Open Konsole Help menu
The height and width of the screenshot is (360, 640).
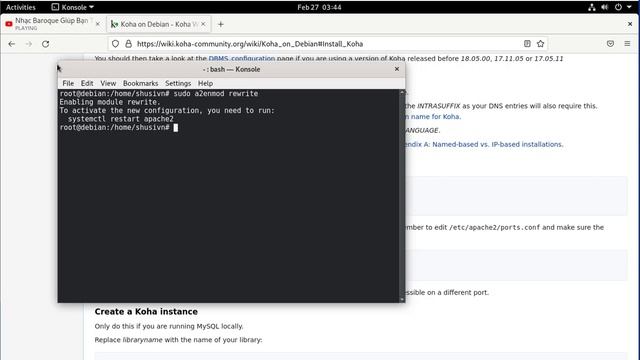205,83
